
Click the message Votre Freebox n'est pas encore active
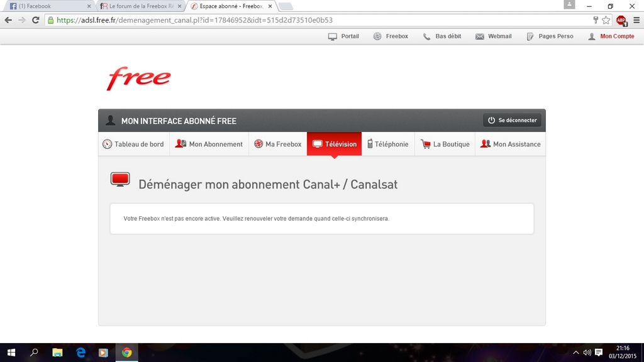click(257, 219)
